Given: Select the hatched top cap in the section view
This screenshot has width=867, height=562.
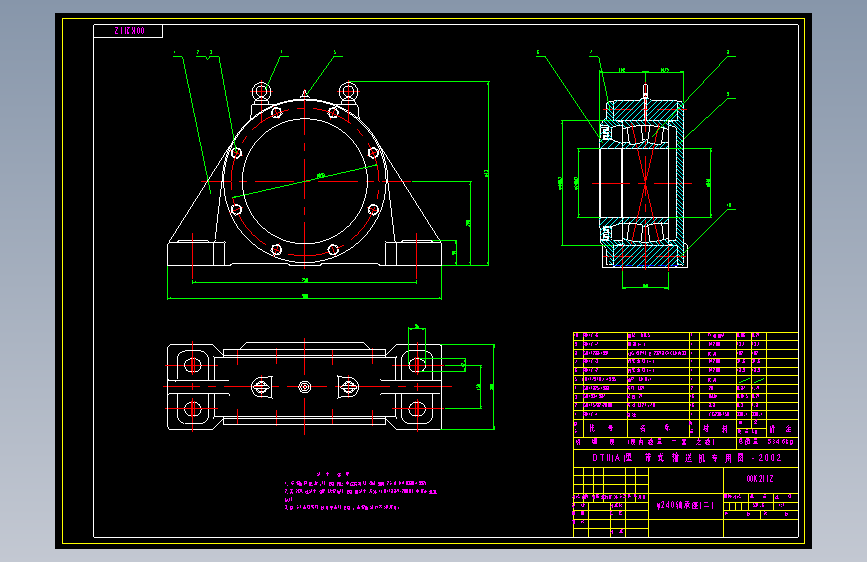Looking at the screenshot, I should click(x=645, y=110).
